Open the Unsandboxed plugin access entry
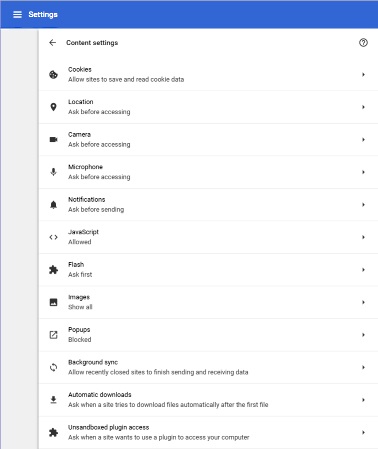 point(209,432)
